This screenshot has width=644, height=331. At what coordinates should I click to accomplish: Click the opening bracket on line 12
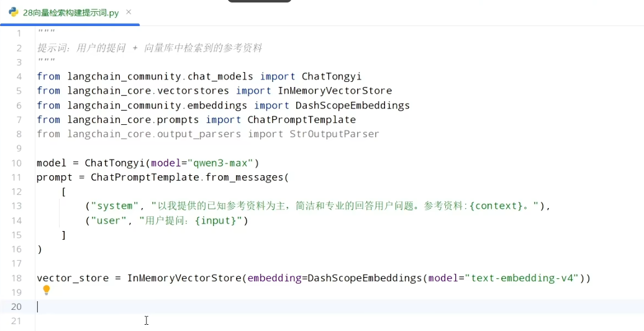pyautogui.click(x=64, y=192)
